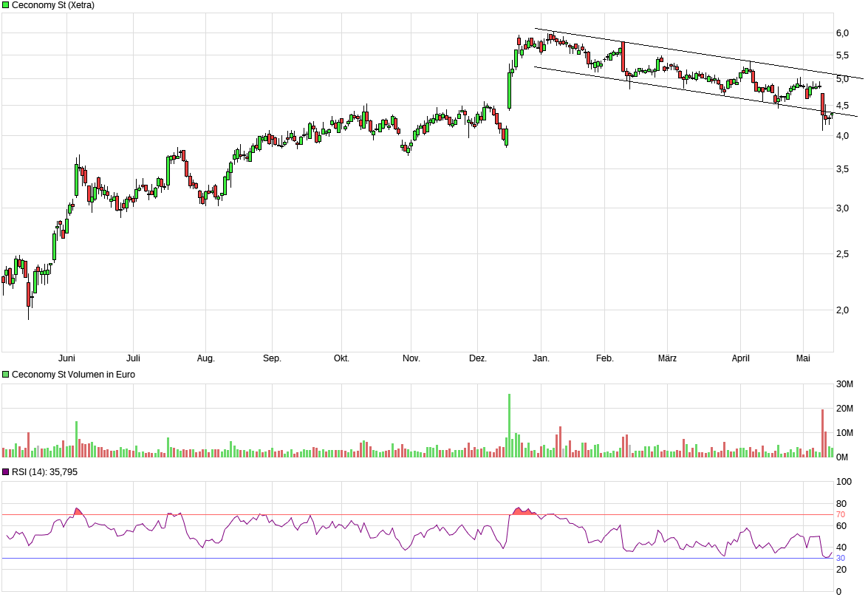The width and height of the screenshot is (868, 600).
Task: Select the März axis label
Action: [668, 358]
